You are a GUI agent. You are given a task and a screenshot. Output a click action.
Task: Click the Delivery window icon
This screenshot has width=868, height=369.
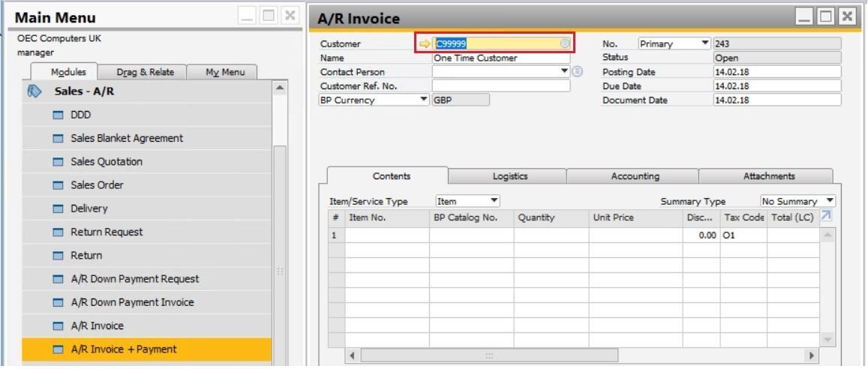coord(58,208)
